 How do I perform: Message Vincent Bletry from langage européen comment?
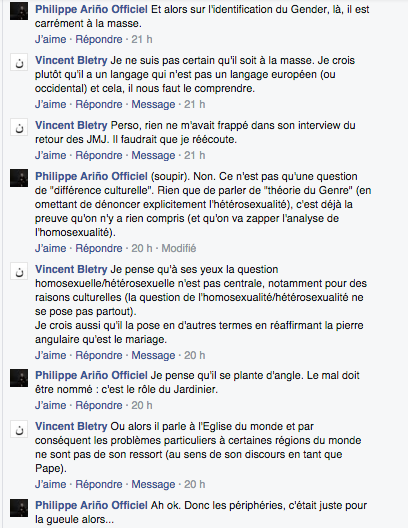click(153, 104)
